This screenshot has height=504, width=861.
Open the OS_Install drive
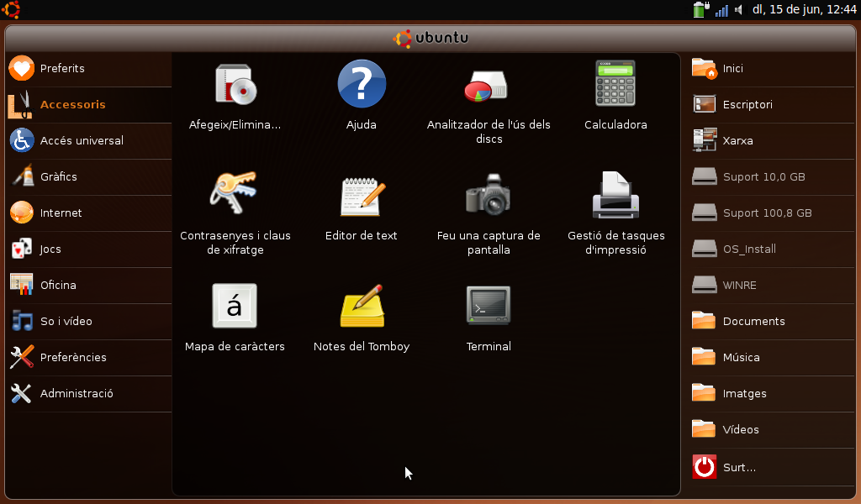773,249
